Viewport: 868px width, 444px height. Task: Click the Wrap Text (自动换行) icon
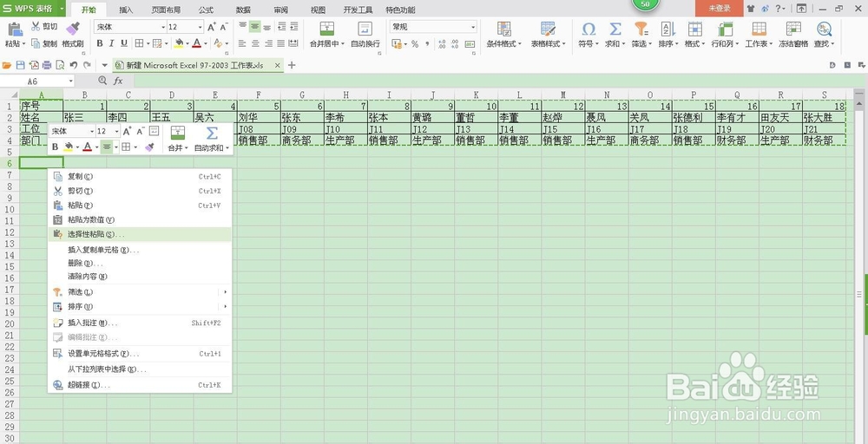tap(365, 29)
